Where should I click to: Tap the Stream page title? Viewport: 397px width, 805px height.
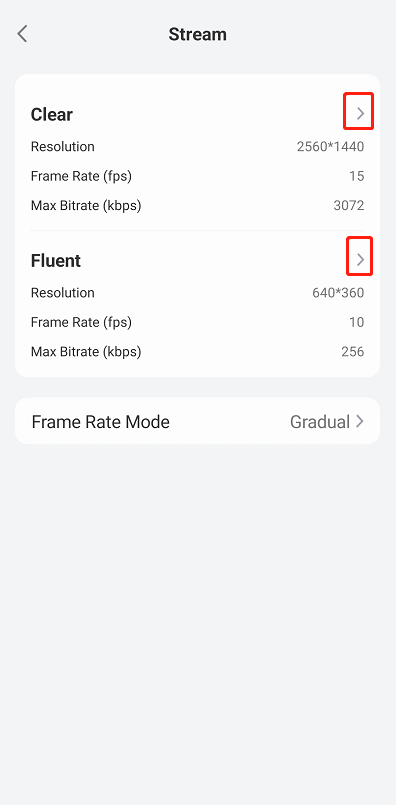pos(198,34)
